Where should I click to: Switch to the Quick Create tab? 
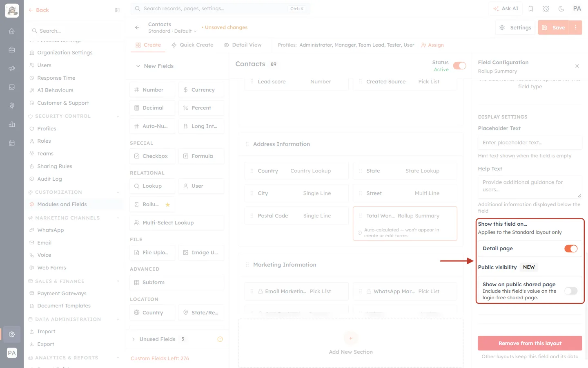pos(192,45)
